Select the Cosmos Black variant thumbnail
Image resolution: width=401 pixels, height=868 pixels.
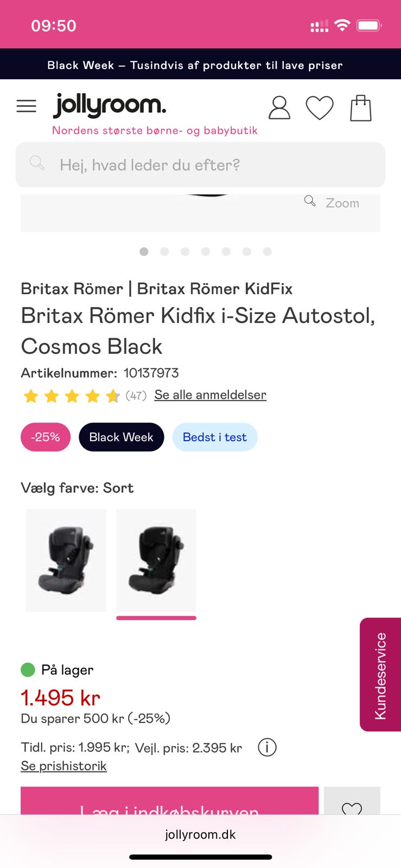coord(156,560)
